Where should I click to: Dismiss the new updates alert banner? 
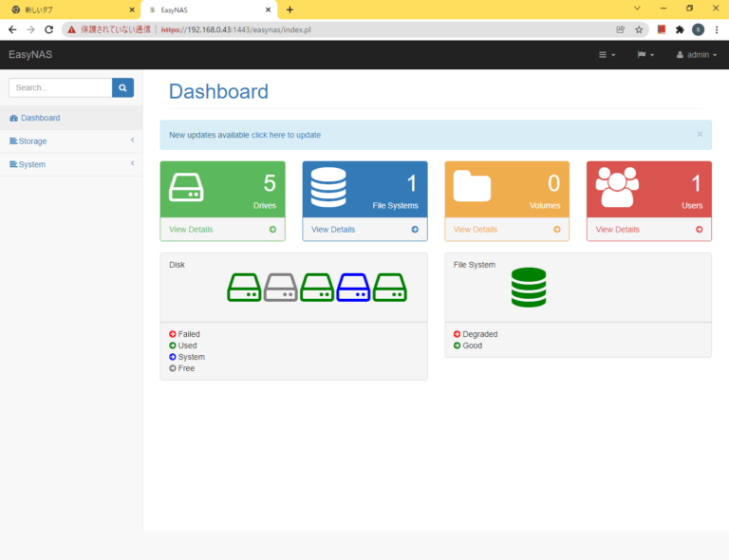tap(700, 134)
